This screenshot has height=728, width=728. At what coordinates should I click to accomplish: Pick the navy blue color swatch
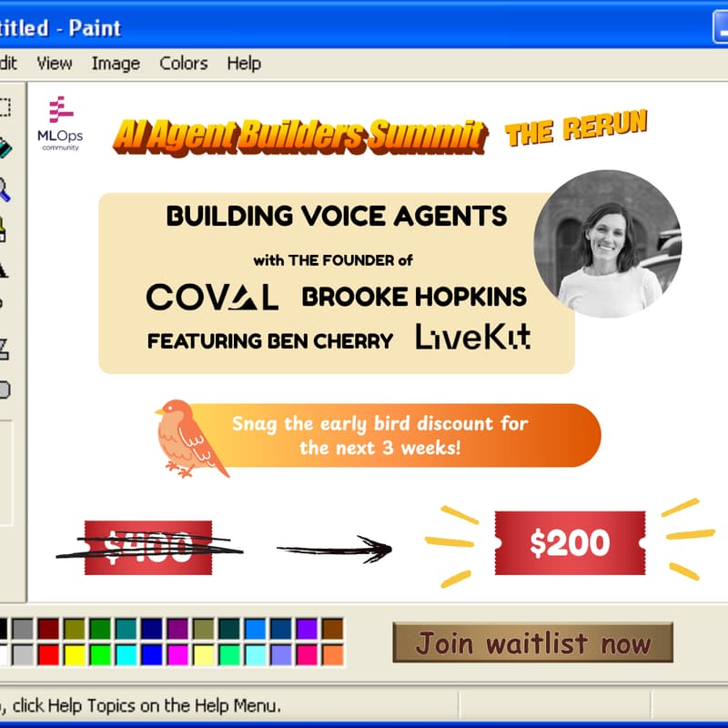pos(152,629)
